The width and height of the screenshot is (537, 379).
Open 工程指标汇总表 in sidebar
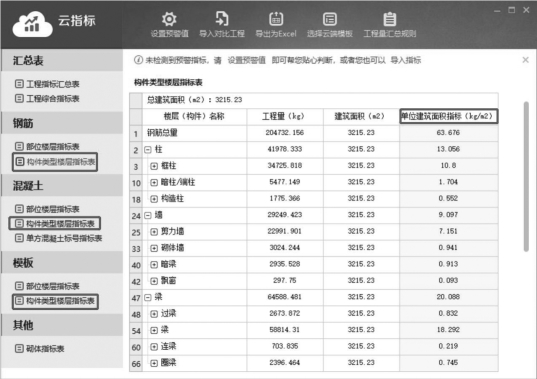coord(47,84)
